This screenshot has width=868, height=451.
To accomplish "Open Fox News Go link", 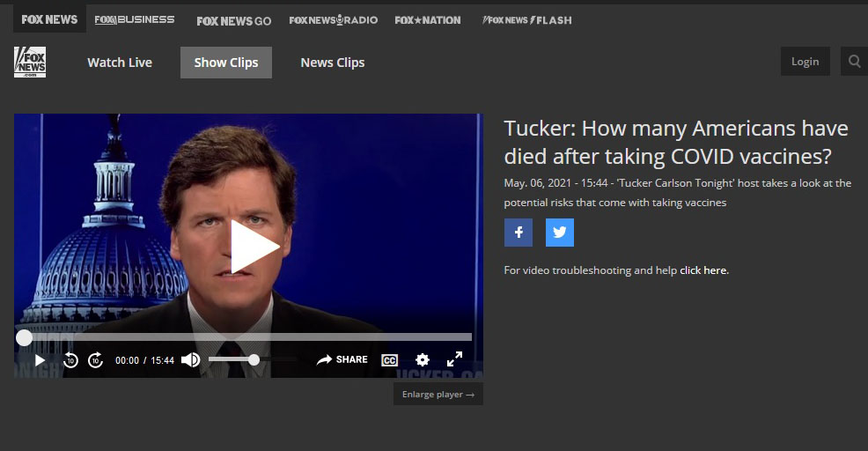I will [233, 21].
